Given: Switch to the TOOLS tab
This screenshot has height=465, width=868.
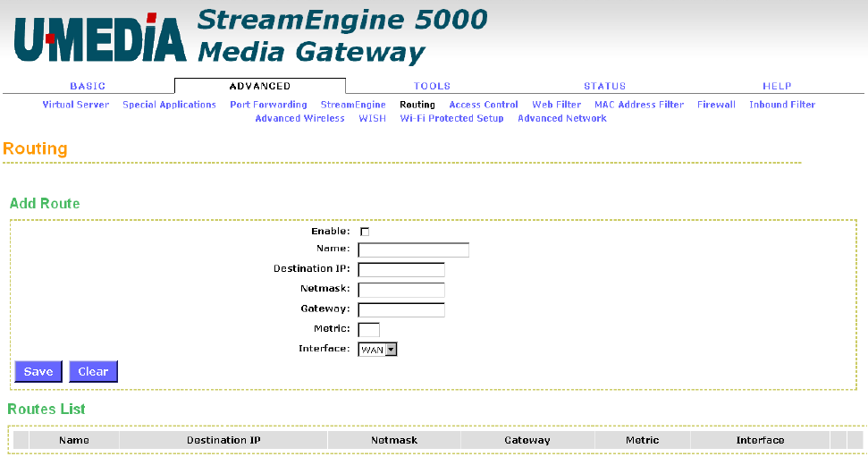Looking at the screenshot, I should click(x=432, y=86).
